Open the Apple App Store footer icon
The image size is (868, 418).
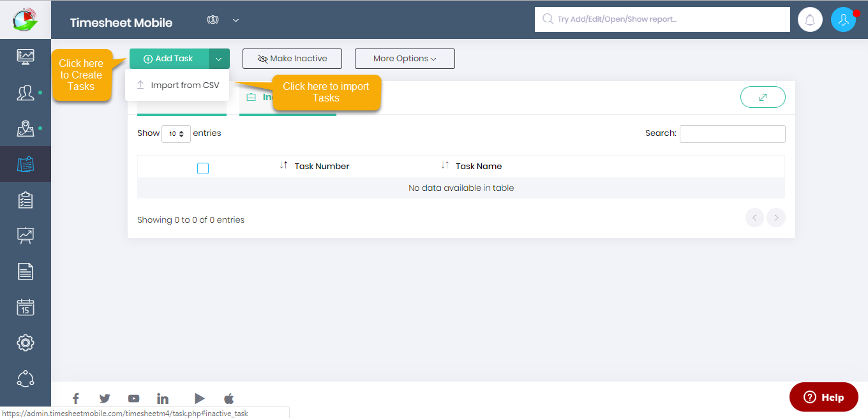[x=229, y=399]
